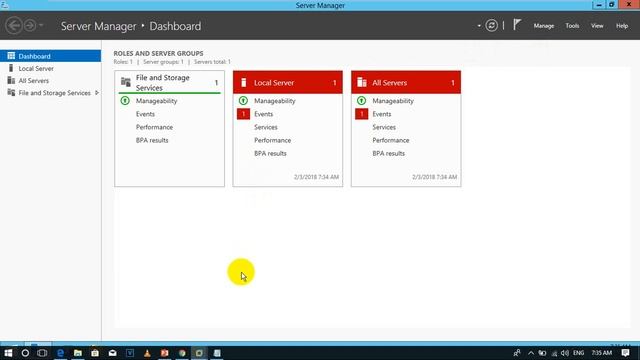640x360 pixels.
Task: Open Performance in File and Storage Services tile
Action: tap(154, 127)
